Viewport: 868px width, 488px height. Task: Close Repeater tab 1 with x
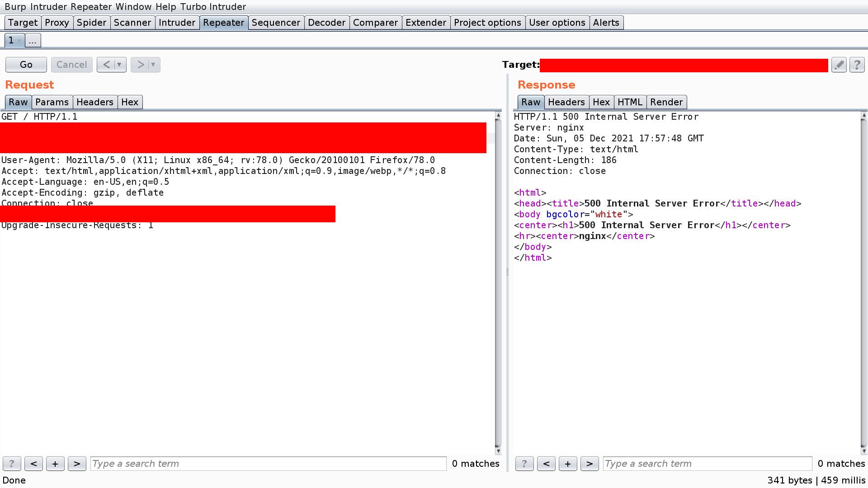pos(19,41)
